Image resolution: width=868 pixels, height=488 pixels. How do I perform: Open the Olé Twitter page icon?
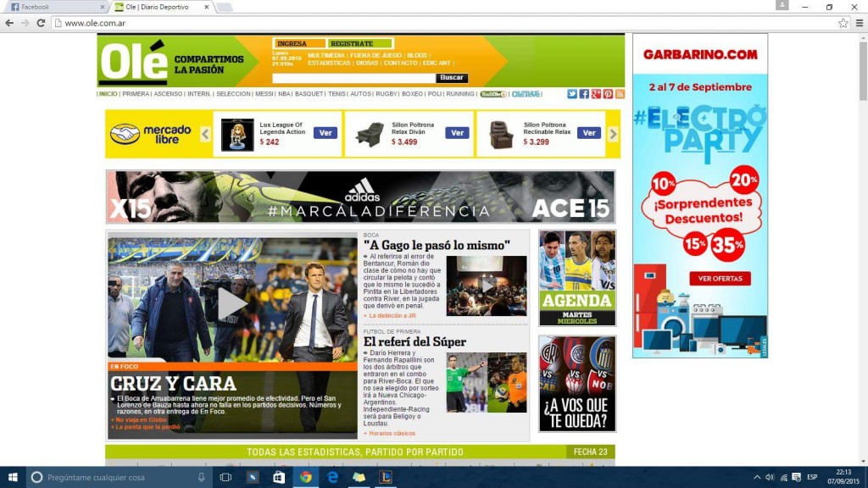tap(572, 94)
